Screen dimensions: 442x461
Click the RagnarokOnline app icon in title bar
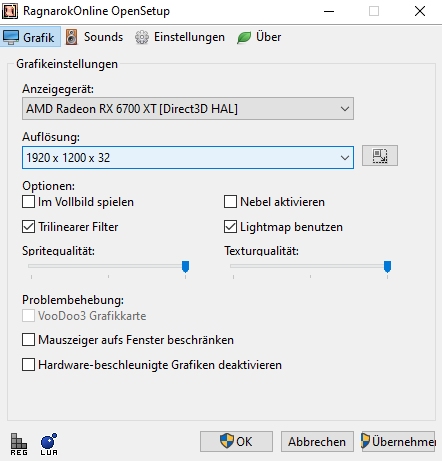click(10, 11)
